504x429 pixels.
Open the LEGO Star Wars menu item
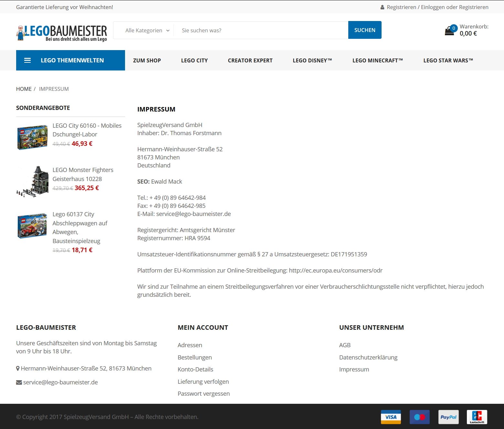[448, 60]
